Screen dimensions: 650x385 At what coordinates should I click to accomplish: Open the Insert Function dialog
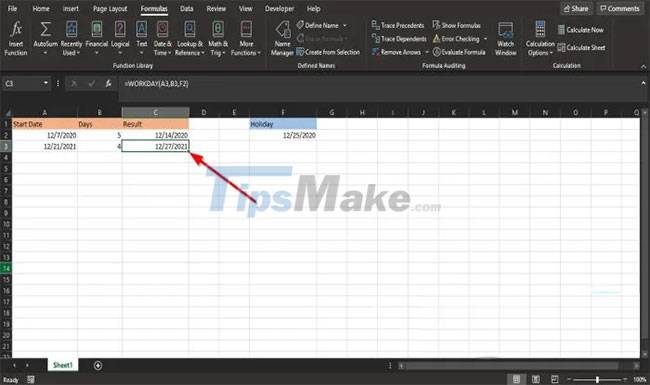16,38
